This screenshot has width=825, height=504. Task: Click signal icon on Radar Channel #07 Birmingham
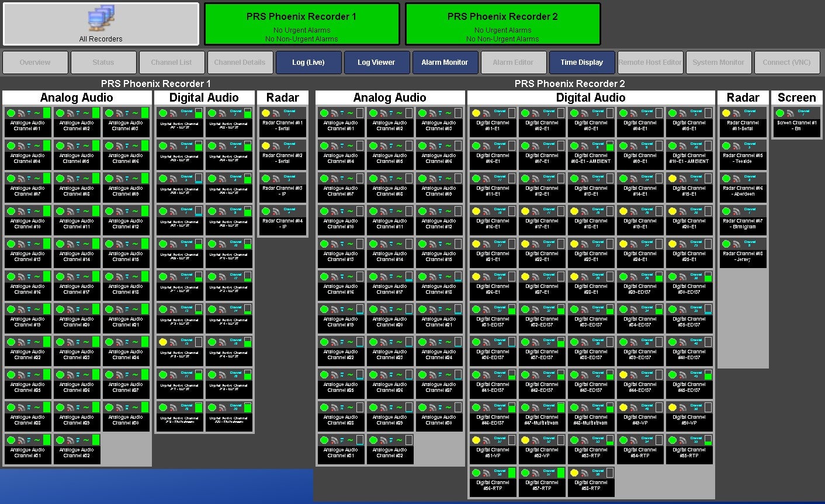[x=736, y=211]
